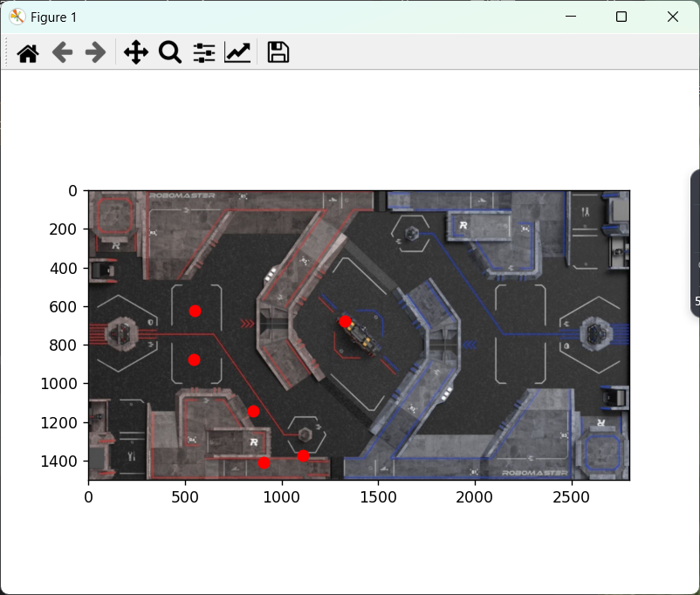The height and width of the screenshot is (595, 700).
Task: Click the dark panel at the right window edge
Action: tap(695, 244)
